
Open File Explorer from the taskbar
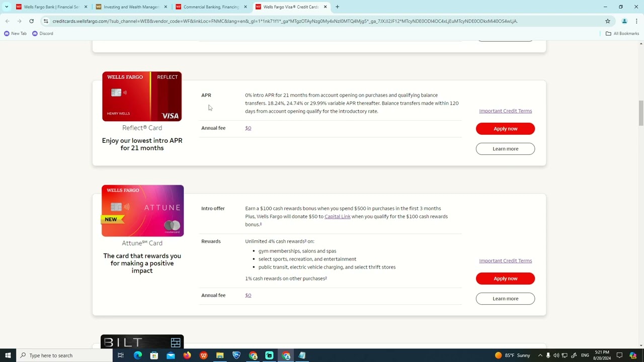point(220,355)
